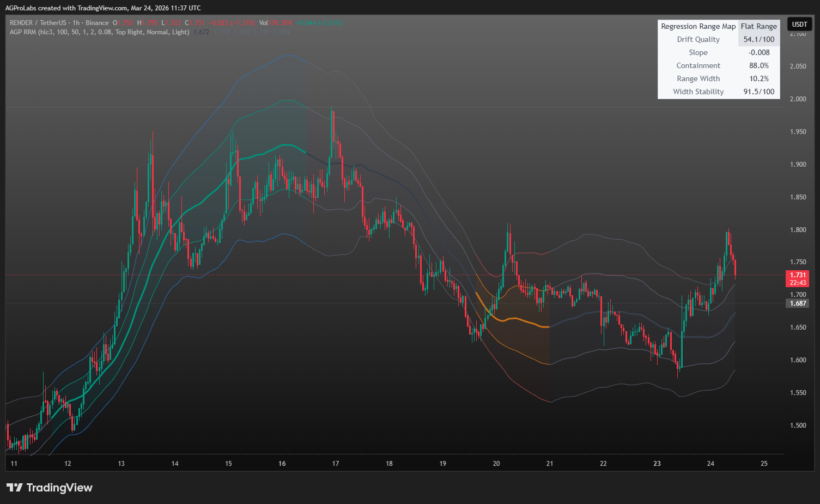820x504 pixels.
Task: Click the 1.672 AGP RRM indicator value
Action: pos(201,32)
